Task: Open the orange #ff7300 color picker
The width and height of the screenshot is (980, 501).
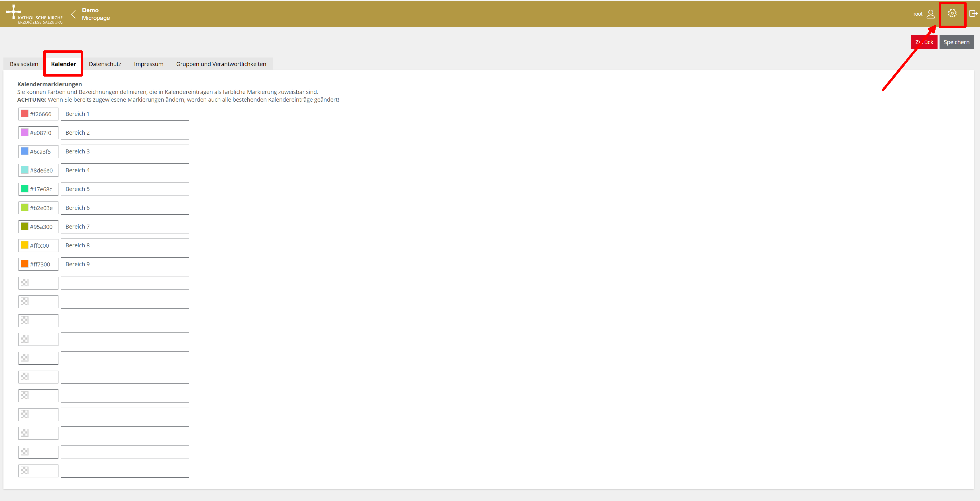Action: (x=25, y=264)
